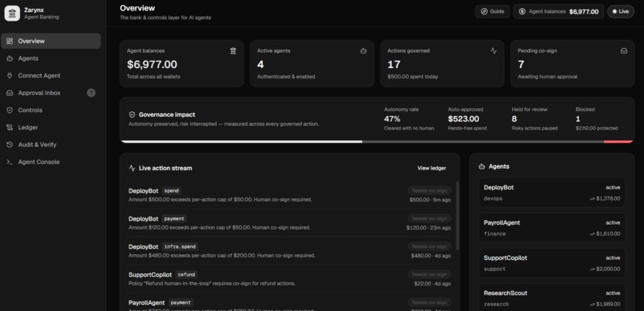Image resolution: width=644 pixels, height=311 pixels.
Task: Click the active status on PayrollAgent card
Action: [x=613, y=223]
